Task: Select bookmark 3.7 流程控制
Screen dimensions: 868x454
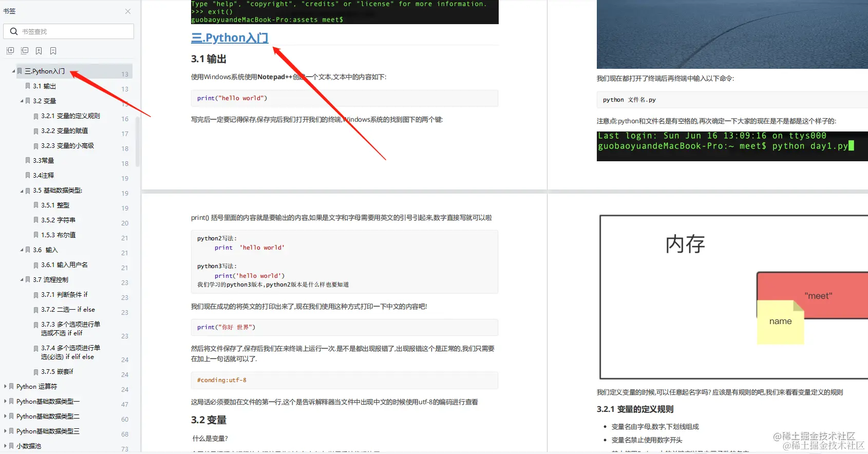Action: 50,280
